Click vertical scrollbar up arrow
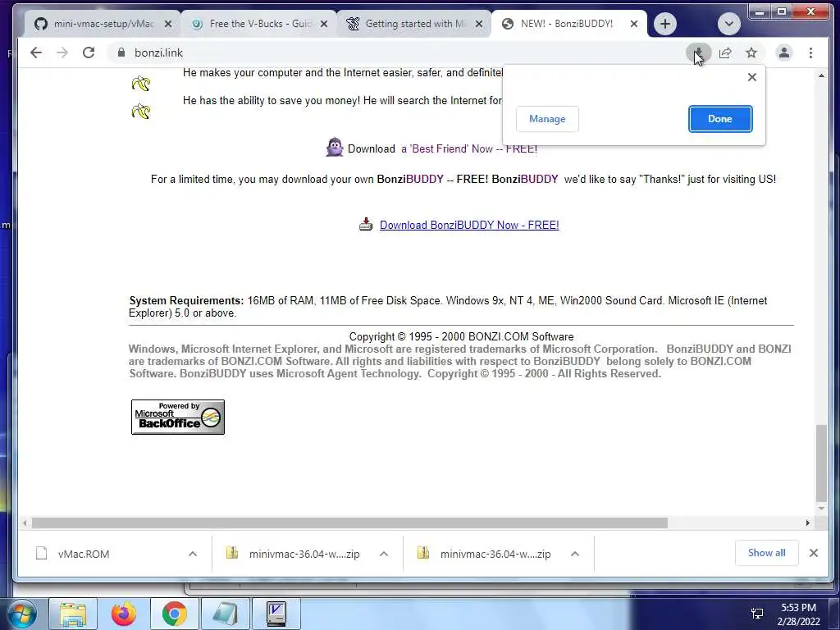 (x=821, y=76)
